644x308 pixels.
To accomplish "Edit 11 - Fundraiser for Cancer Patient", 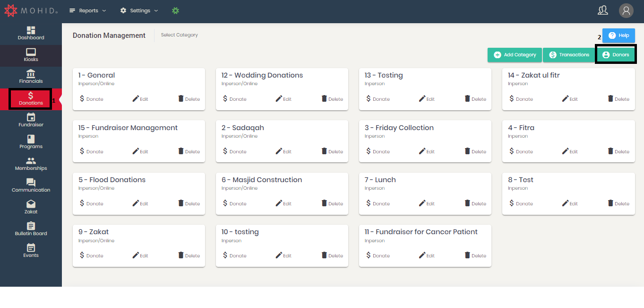I will pos(427,255).
